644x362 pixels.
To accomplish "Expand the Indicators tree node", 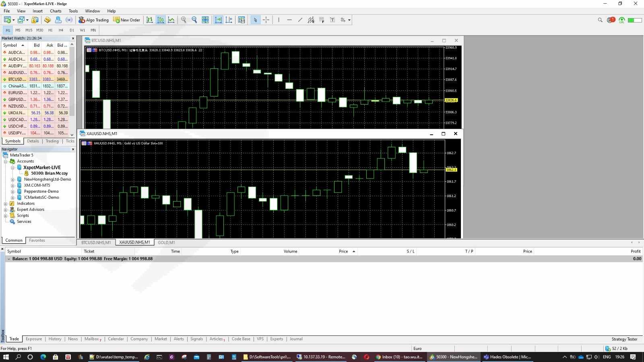I will 6,204.
